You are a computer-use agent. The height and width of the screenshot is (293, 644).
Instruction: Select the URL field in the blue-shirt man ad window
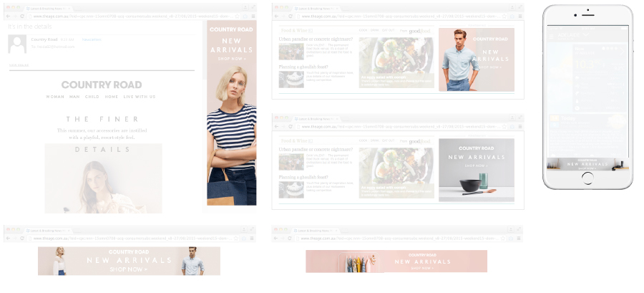coord(402,16)
